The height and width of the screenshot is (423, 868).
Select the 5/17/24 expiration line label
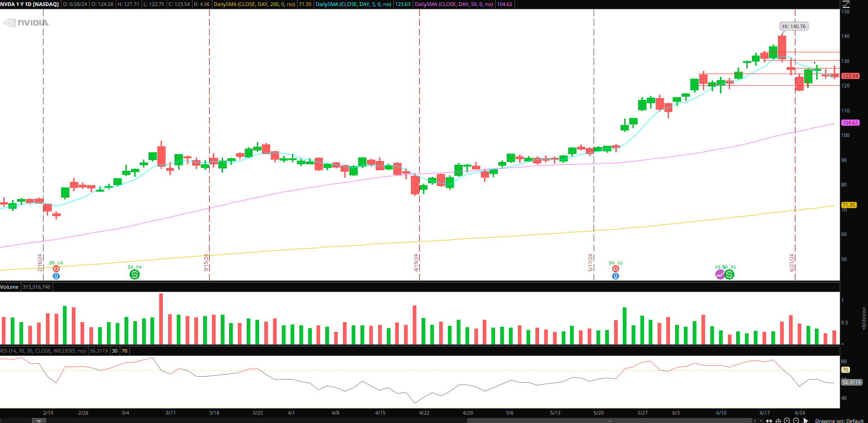tap(590, 262)
